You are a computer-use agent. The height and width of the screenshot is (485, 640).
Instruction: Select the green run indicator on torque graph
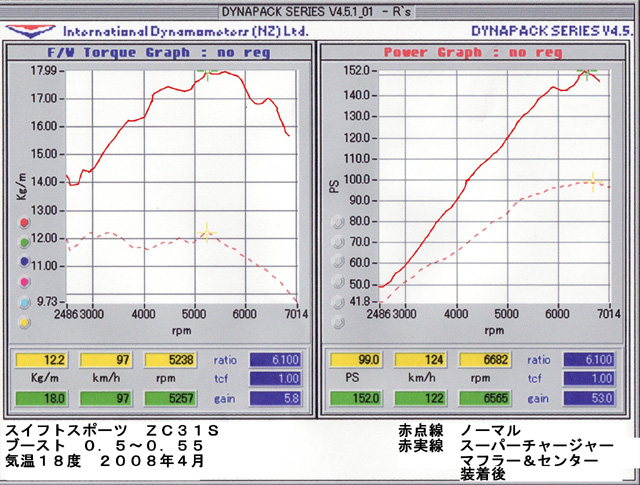coord(24,242)
